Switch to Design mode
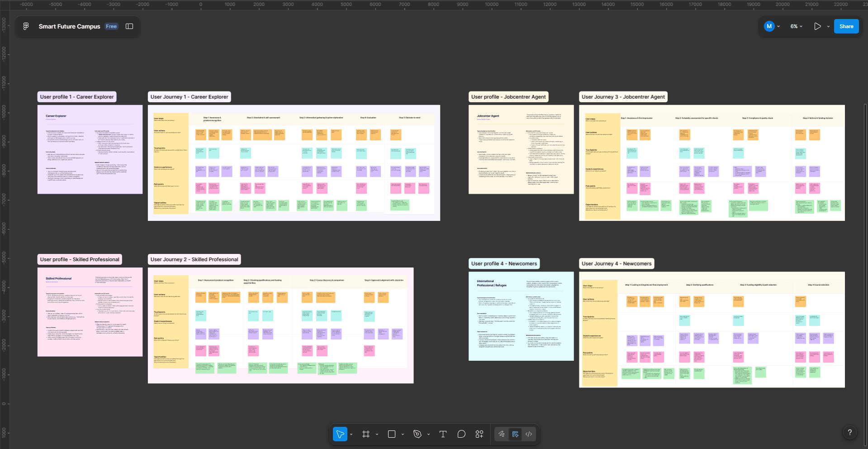The image size is (868, 449). 515,434
